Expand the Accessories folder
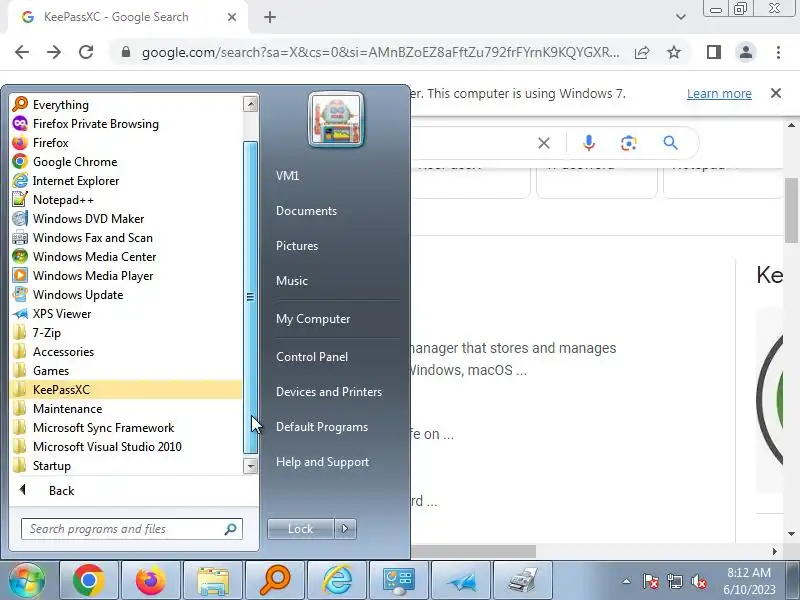 click(126, 352)
